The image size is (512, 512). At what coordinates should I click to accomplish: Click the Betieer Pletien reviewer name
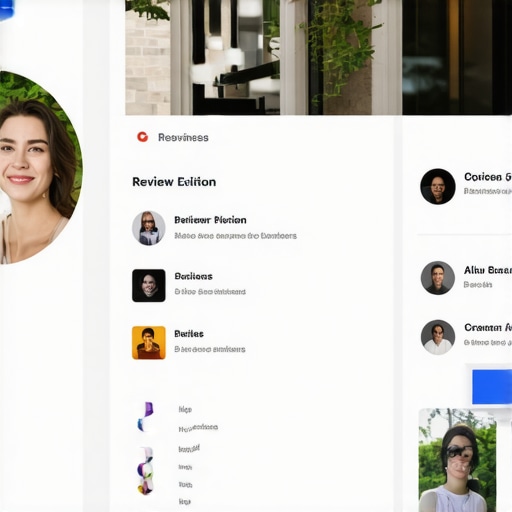[x=210, y=220]
